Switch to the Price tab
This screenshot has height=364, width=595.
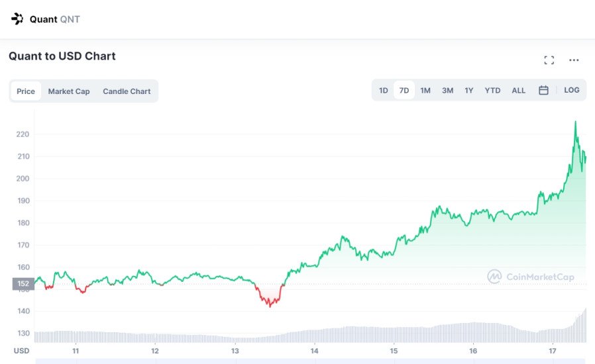[26, 91]
